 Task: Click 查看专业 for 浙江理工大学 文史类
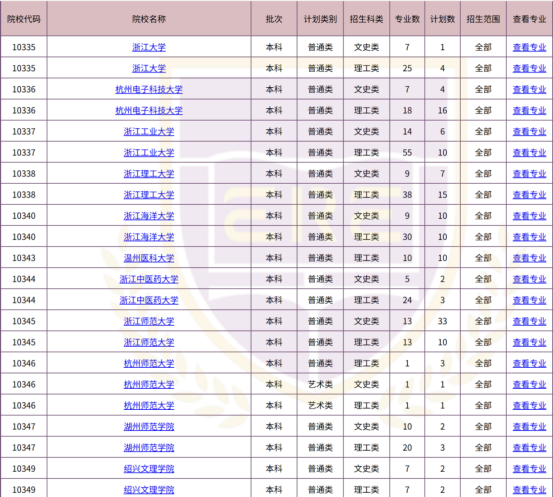click(x=529, y=174)
